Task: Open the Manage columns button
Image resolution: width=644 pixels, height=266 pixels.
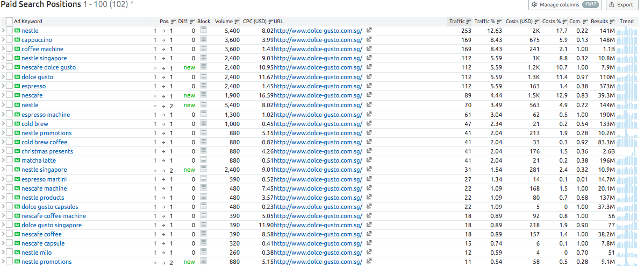Action: pos(565,4)
